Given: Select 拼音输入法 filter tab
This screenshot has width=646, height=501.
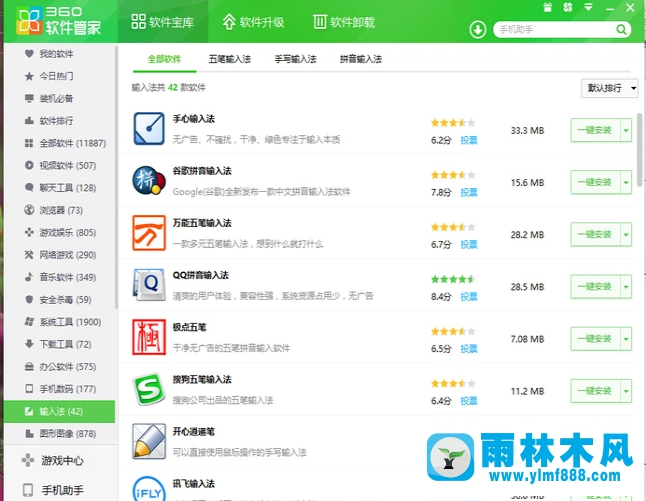Looking at the screenshot, I should coord(360,59).
